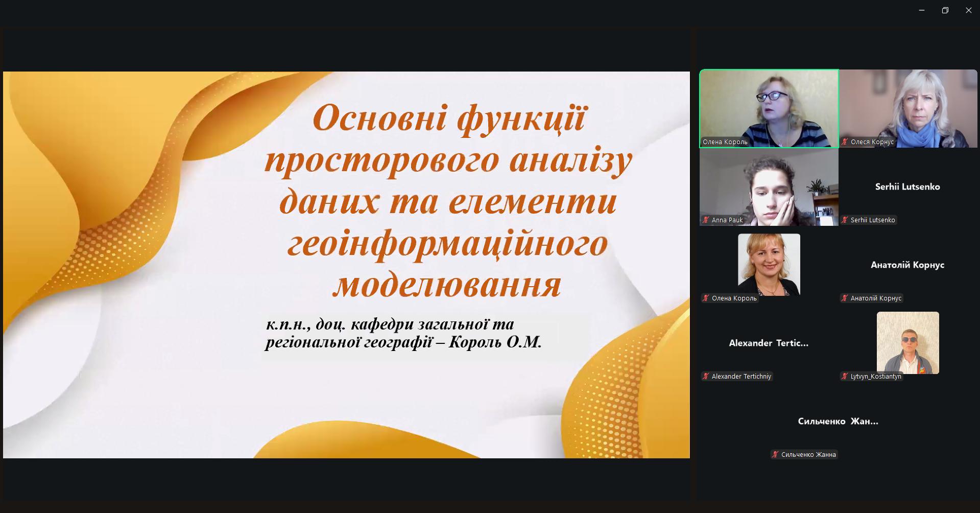This screenshot has width=980, height=513.
Task: Click the Анатолій Корнус name tile
Action: click(x=907, y=265)
